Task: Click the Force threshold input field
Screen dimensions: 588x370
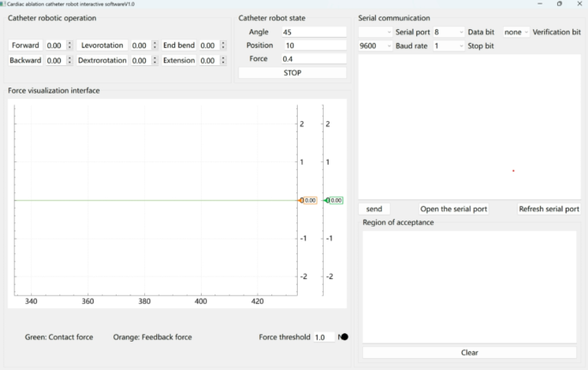Action: 323,337
